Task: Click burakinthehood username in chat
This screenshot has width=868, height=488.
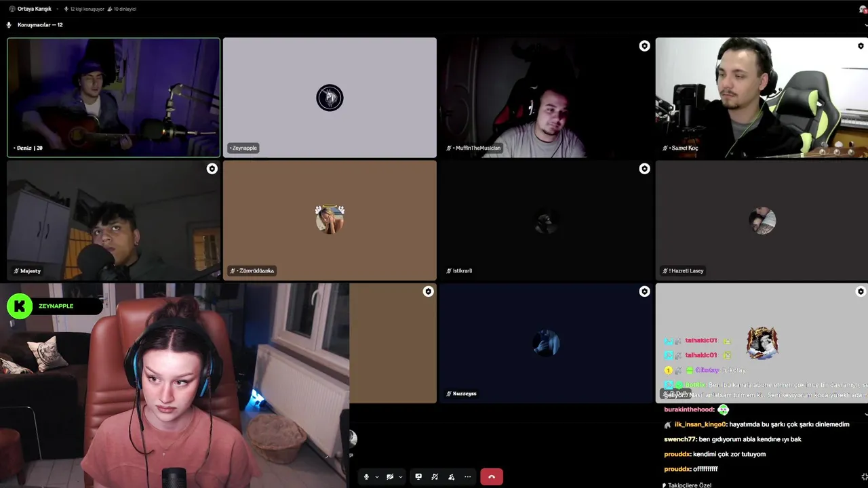Action: 688,409
